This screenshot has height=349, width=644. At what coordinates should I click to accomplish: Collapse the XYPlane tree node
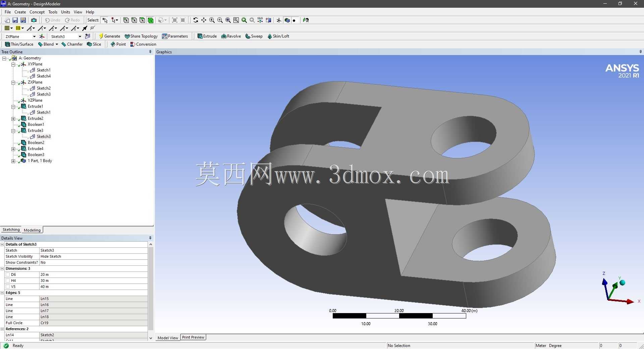click(x=13, y=64)
